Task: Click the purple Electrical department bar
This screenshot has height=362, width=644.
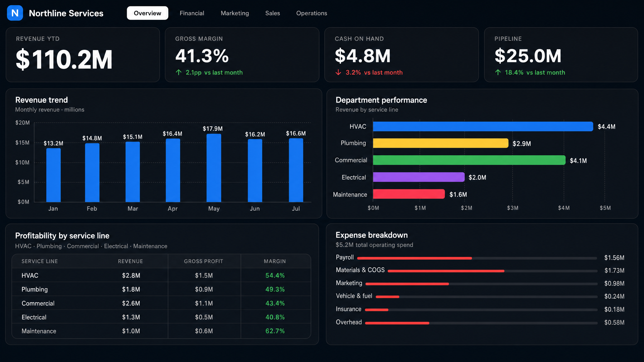Action: pyautogui.click(x=419, y=177)
